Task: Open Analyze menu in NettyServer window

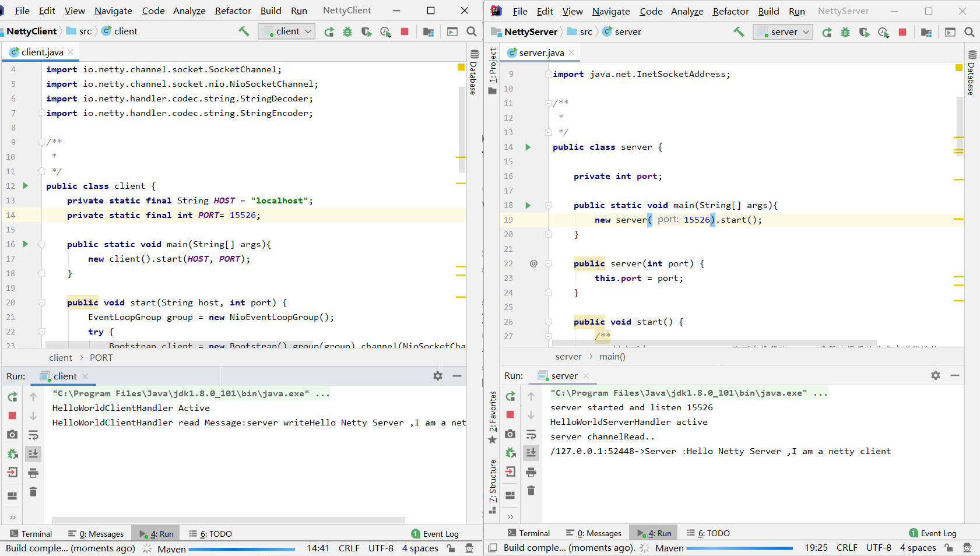Action: point(687,12)
